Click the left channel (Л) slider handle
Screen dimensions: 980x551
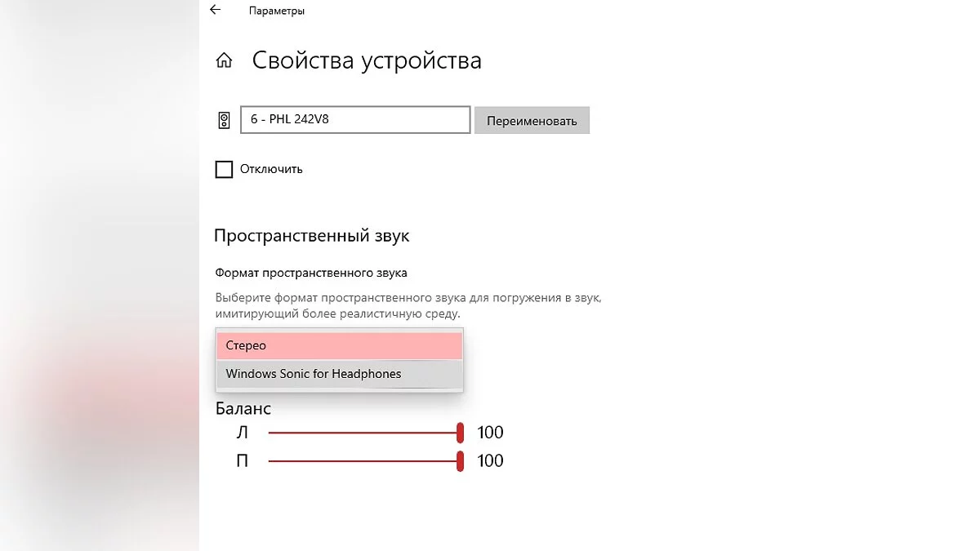pyautogui.click(x=461, y=433)
